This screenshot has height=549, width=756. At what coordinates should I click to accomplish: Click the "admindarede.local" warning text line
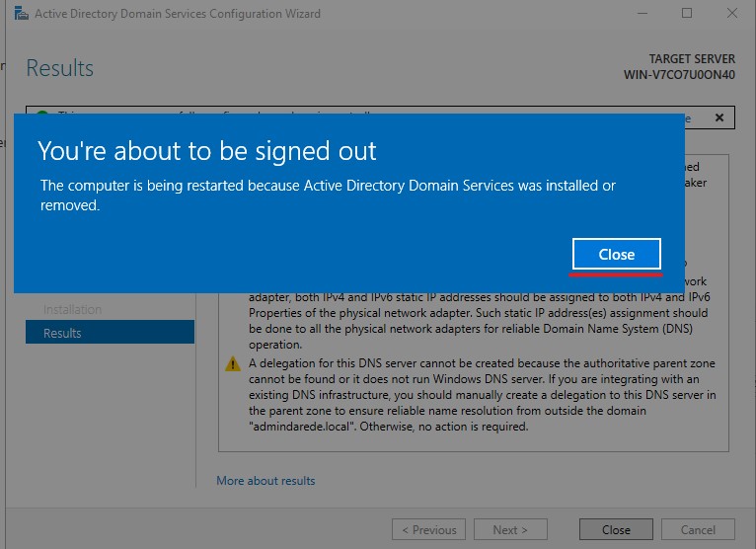[388, 427]
